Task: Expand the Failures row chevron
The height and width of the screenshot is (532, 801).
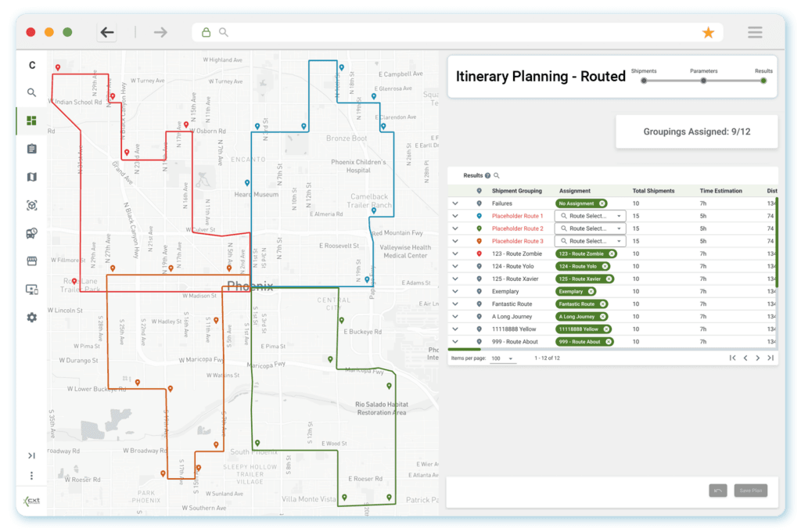Action: pos(455,203)
